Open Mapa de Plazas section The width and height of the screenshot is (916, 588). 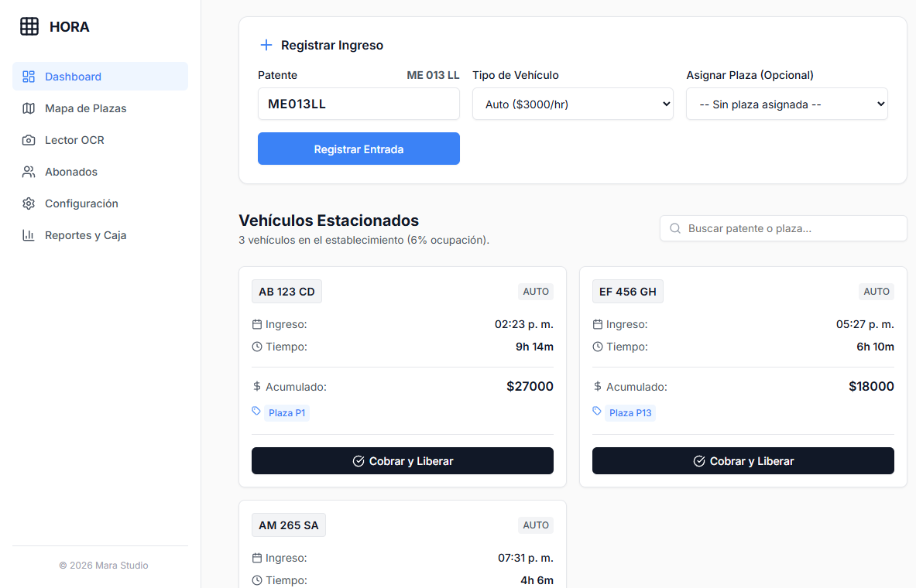100,108
